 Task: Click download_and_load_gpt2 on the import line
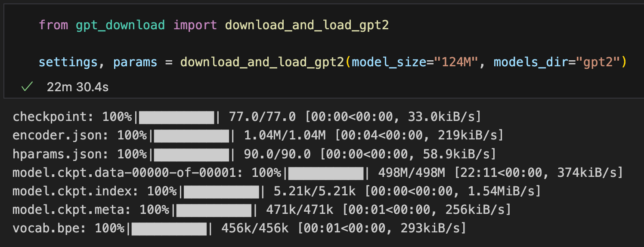[x=307, y=25]
